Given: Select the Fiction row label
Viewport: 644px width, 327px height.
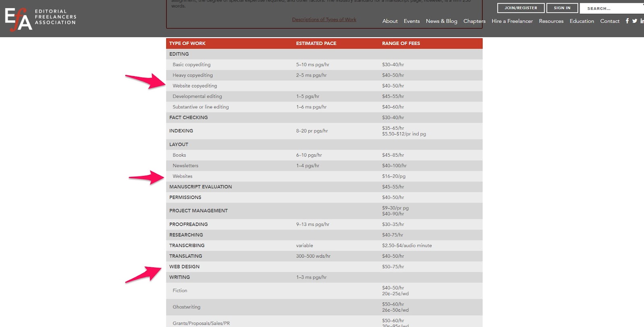Looking at the screenshot, I should pyautogui.click(x=180, y=291).
